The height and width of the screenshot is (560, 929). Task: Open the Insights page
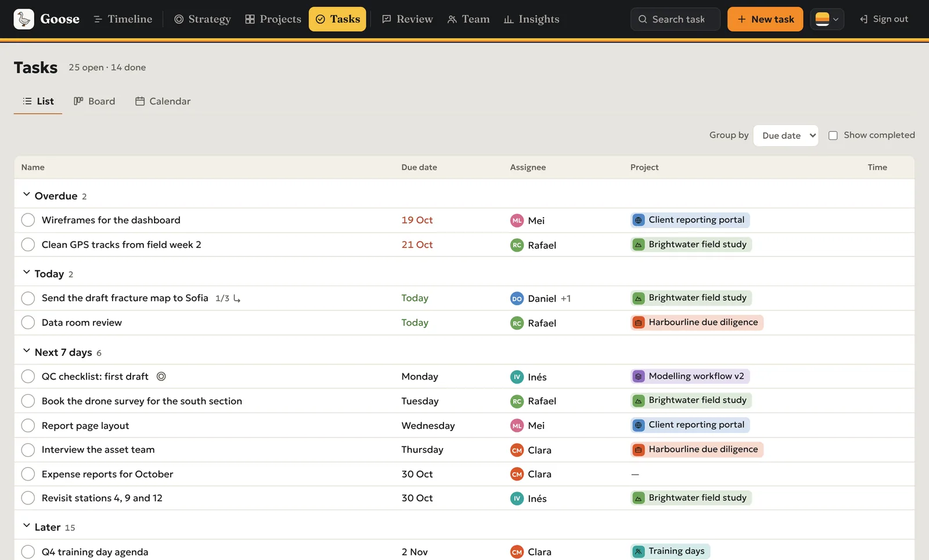pos(531,19)
